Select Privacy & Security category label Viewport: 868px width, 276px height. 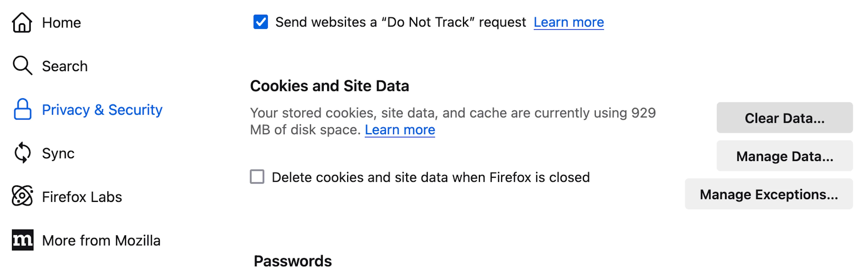point(102,110)
